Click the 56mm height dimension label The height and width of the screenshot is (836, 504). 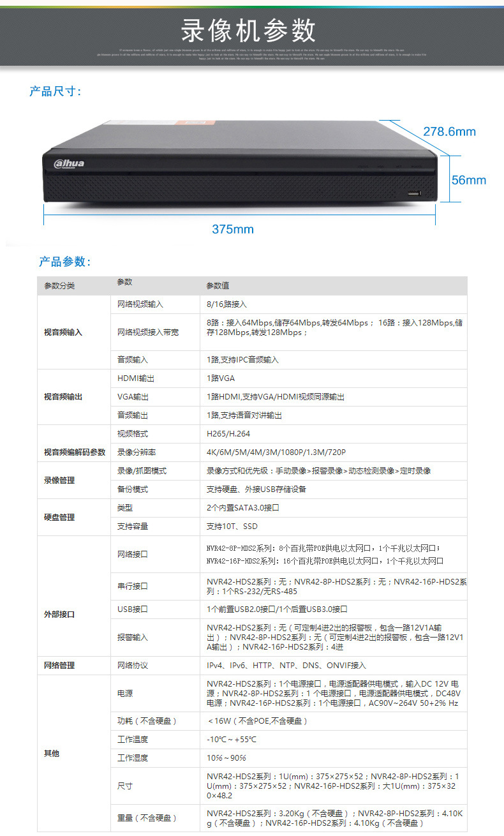pos(469,180)
